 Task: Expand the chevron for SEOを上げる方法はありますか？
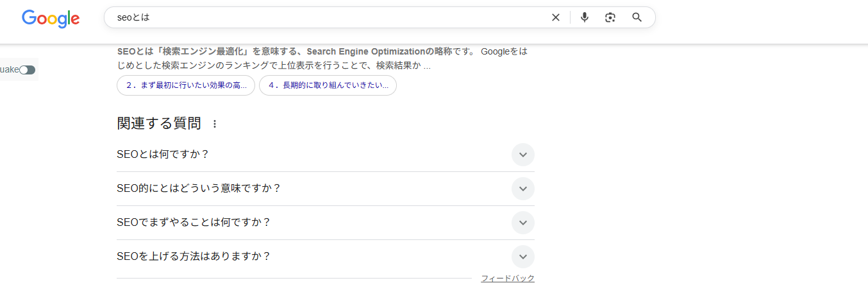pyautogui.click(x=522, y=257)
